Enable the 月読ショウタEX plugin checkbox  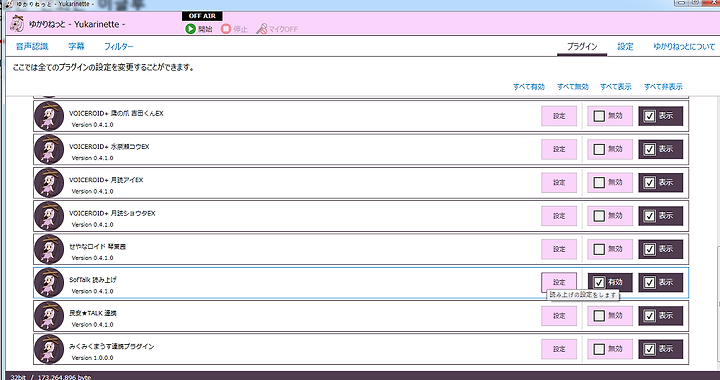click(599, 216)
